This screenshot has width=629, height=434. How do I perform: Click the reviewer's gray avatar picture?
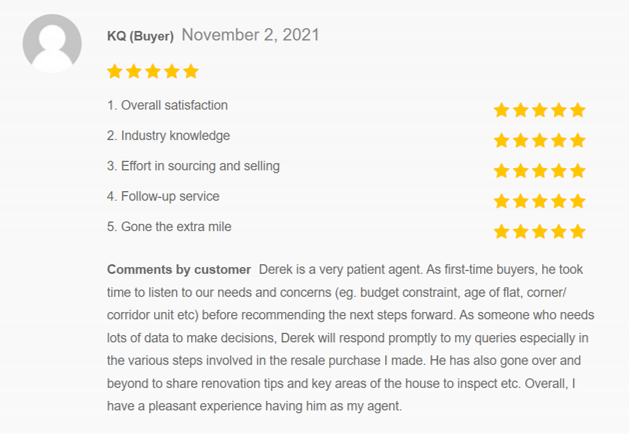coord(52,43)
